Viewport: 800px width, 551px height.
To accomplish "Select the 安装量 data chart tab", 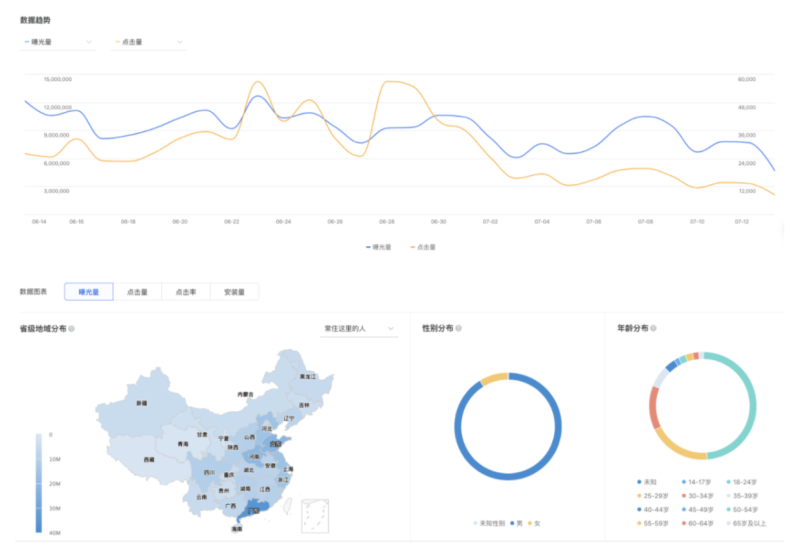I will [234, 292].
